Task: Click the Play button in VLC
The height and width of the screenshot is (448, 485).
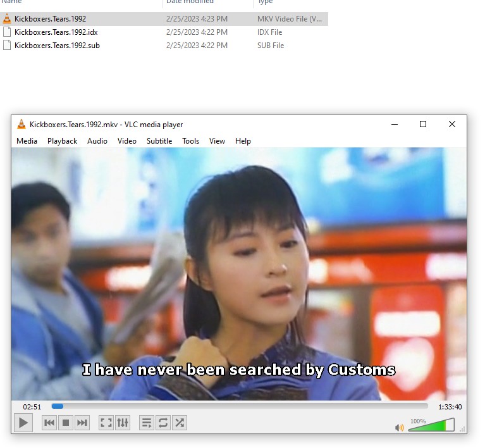Action: click(x=23, y=422)
